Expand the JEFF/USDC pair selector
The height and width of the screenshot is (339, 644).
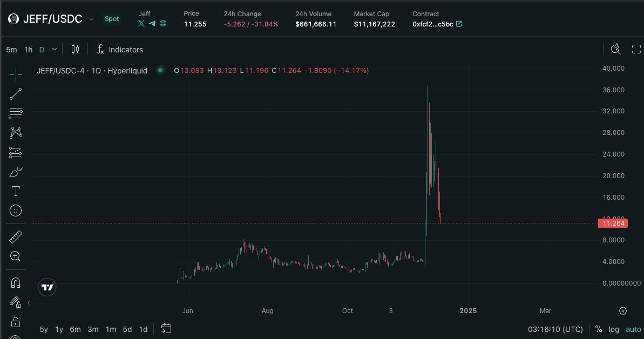(91, 19)
